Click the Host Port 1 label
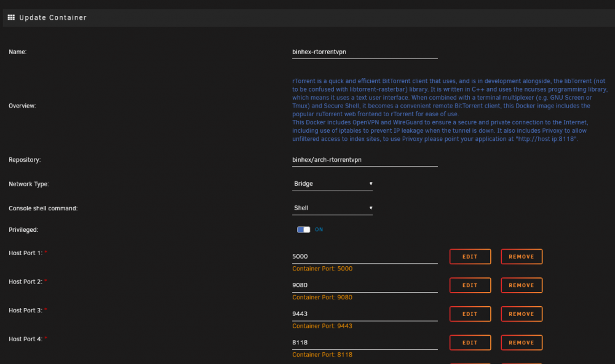 25,253
